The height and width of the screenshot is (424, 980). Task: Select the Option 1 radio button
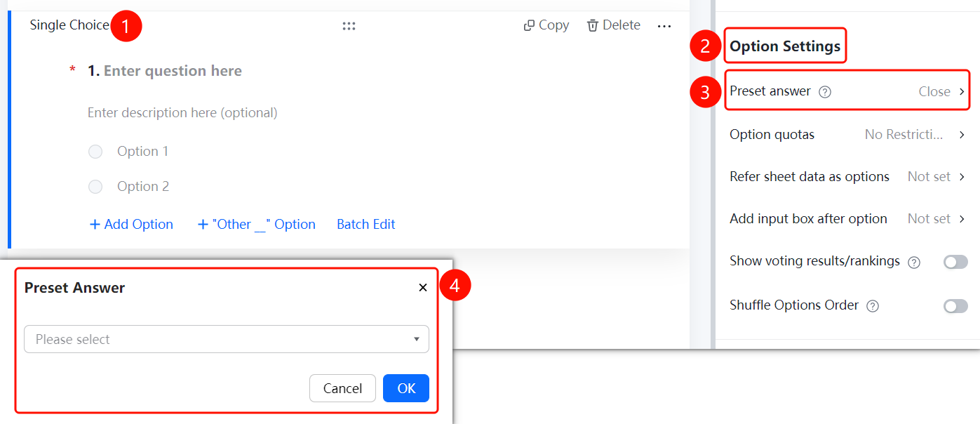tap(95, 152)
